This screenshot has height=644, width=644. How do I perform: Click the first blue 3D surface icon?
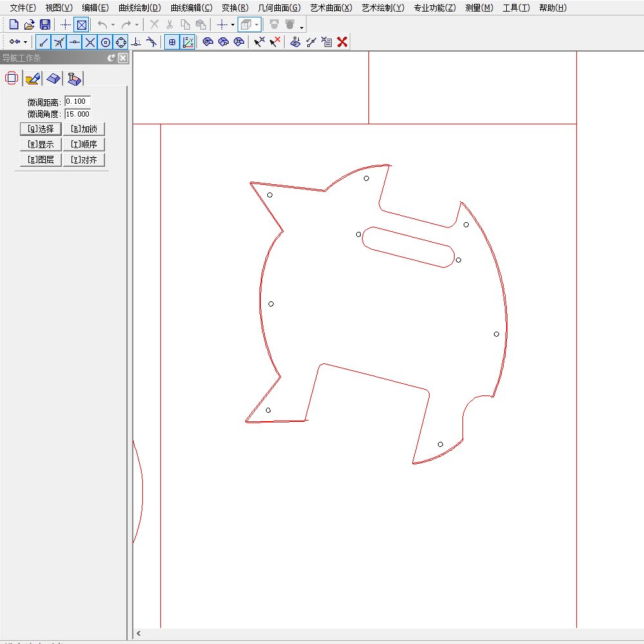(208, 42)
